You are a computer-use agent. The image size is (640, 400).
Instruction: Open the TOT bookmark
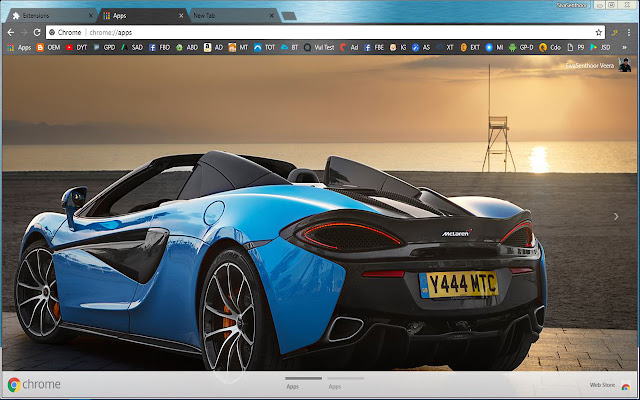264,47
